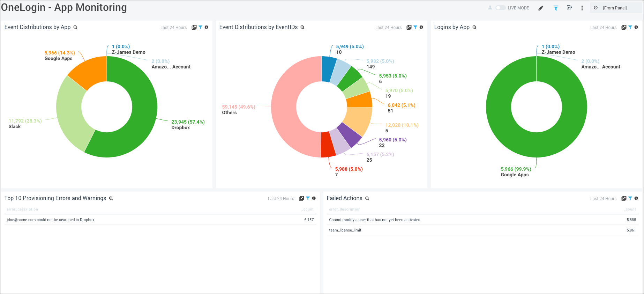Click the Slack label in app chart
This screenshot has width=644, height=294.
(15, 126)
